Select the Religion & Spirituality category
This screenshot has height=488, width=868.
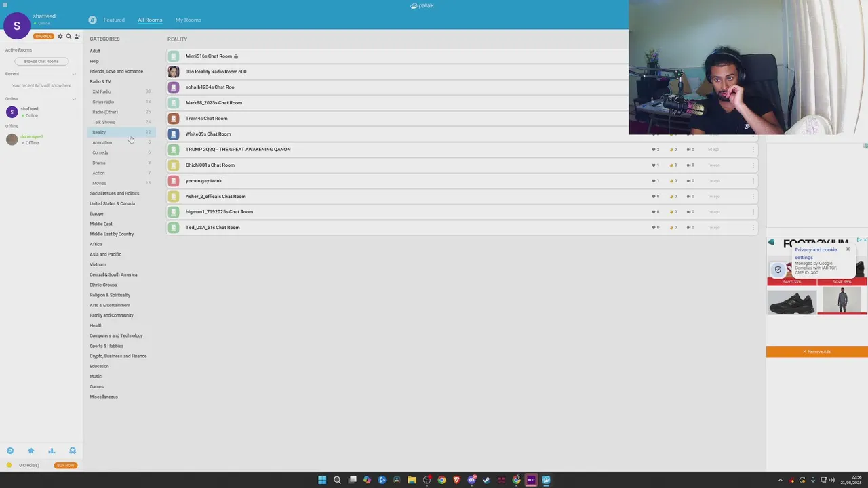click(110, 295)
